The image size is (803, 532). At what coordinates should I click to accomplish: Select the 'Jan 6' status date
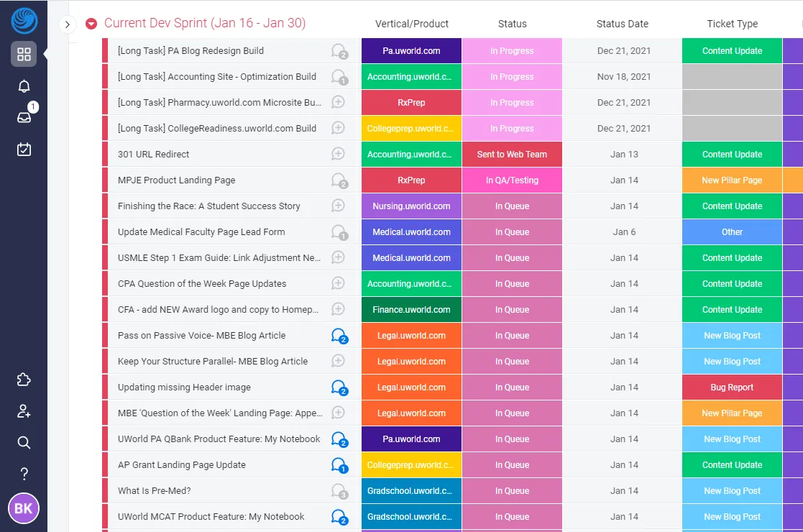(624, 232)
